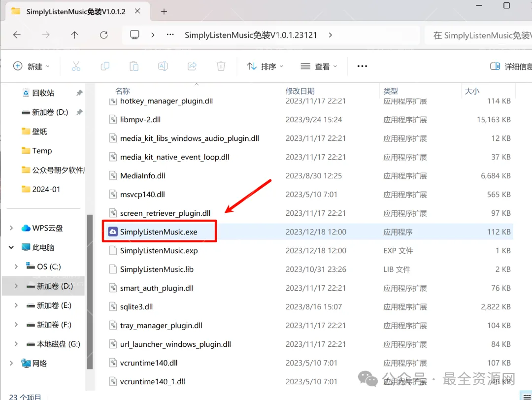The width and height of the screenshot is (532, 400).
Task: Sort by the 名称 column header
Action: coord(123,91)
